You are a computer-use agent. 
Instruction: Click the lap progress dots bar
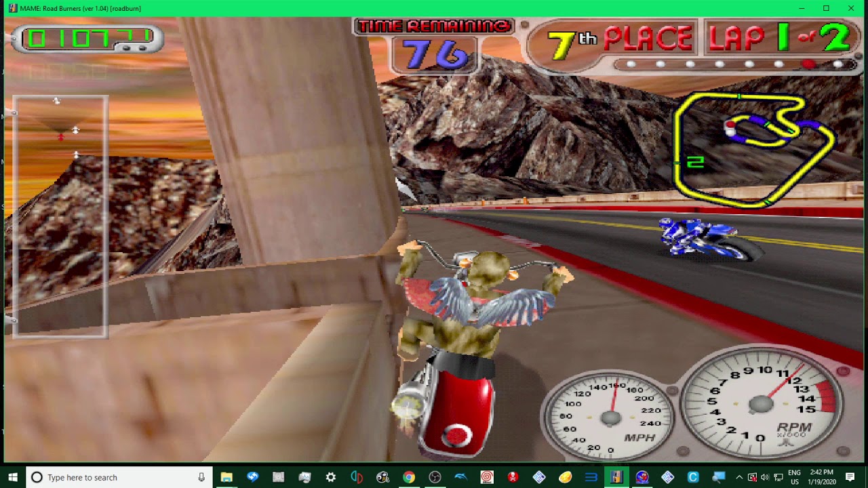click(x=736, y=65)
